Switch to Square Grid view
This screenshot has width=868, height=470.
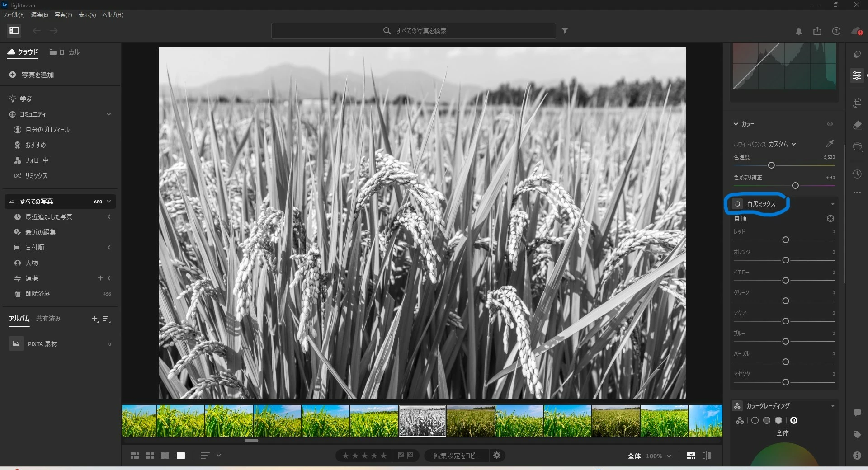tap(150, 456)
